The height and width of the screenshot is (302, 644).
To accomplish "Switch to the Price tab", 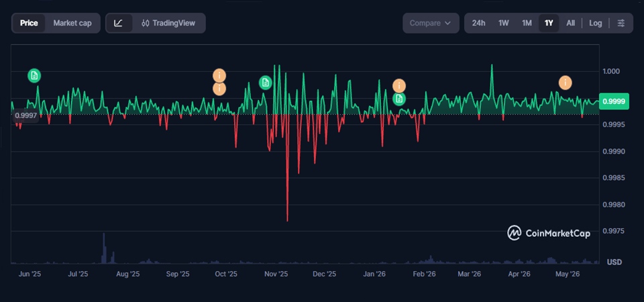I will (x=29, y=23).
